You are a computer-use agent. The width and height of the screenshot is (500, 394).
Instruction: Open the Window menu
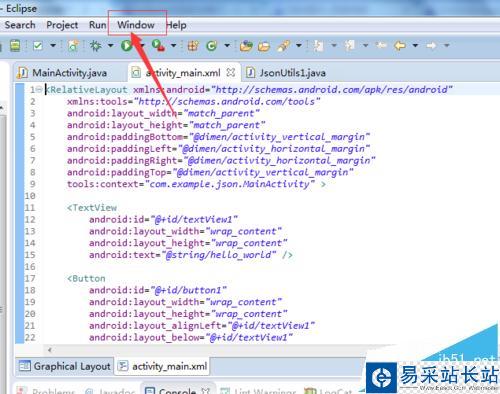tap(136, 25)
